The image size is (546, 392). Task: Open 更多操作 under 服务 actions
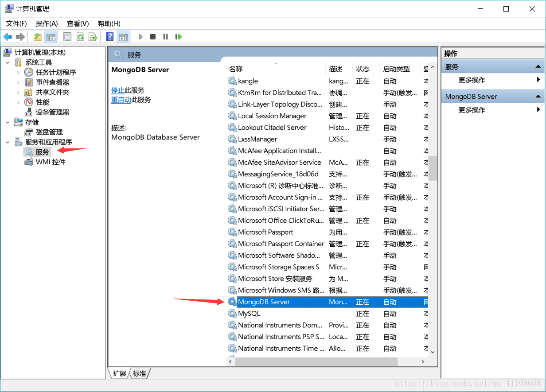coord(472,80)
